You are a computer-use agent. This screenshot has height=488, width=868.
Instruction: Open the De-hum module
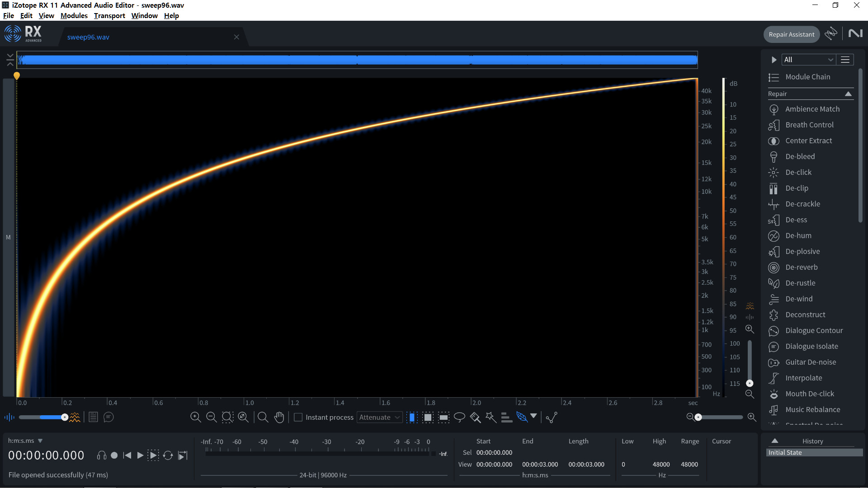coord(798,235)
